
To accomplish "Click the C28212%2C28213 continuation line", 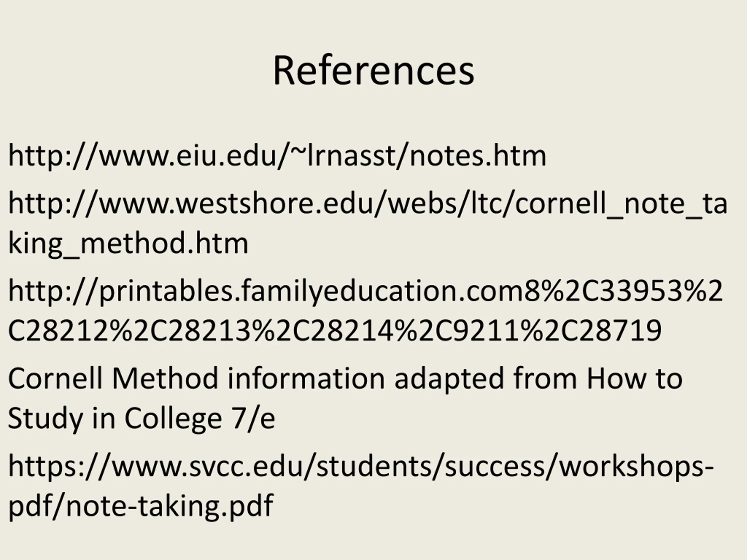I will (335, 330).
